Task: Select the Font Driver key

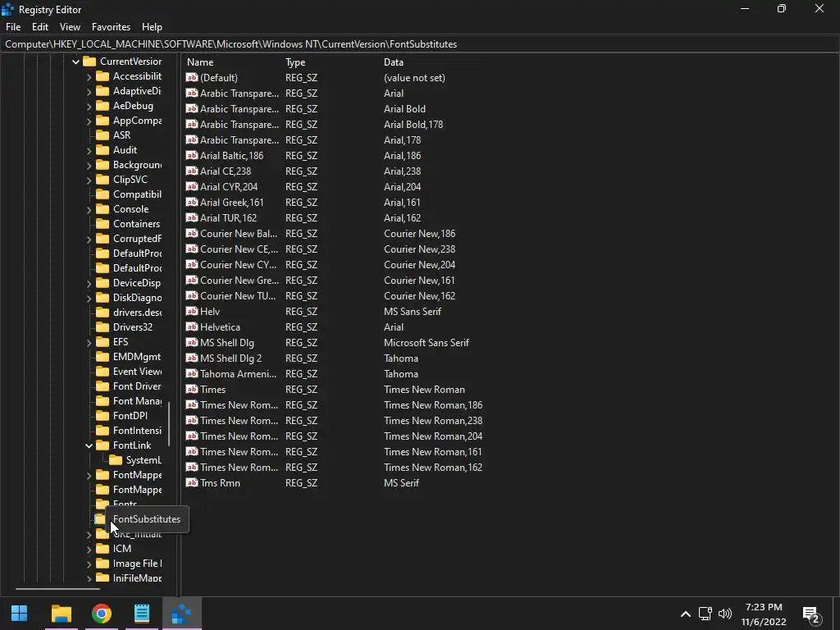Action: click(x=137, y=386)
